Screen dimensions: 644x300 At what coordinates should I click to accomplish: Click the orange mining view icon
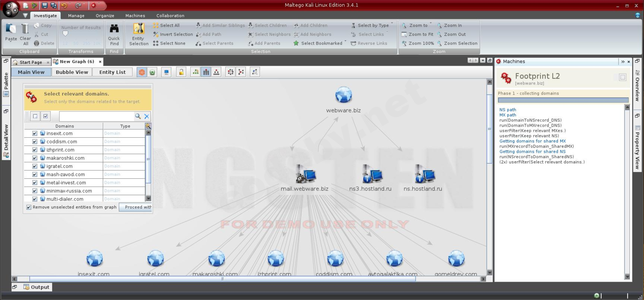(142, 72)
